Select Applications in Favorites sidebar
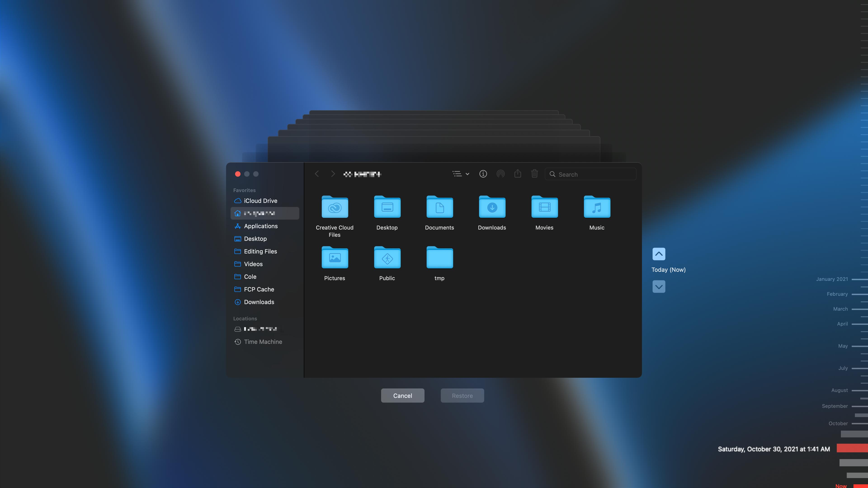868x488 pixels. coord(261,226)
